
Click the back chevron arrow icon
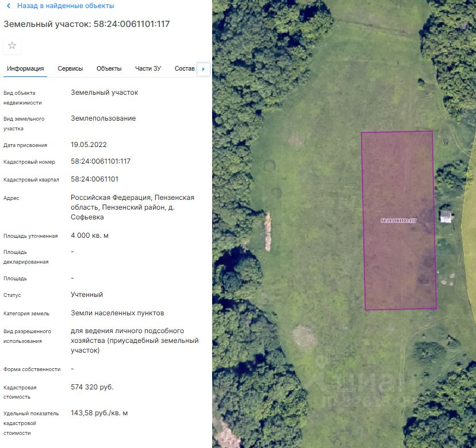click(x=9, y=6)
